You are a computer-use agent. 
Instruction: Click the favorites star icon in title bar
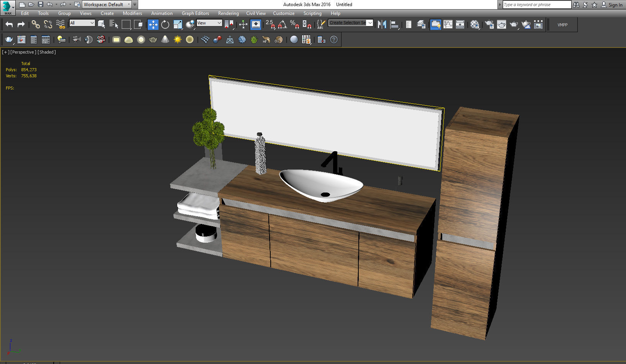(594, 5)
